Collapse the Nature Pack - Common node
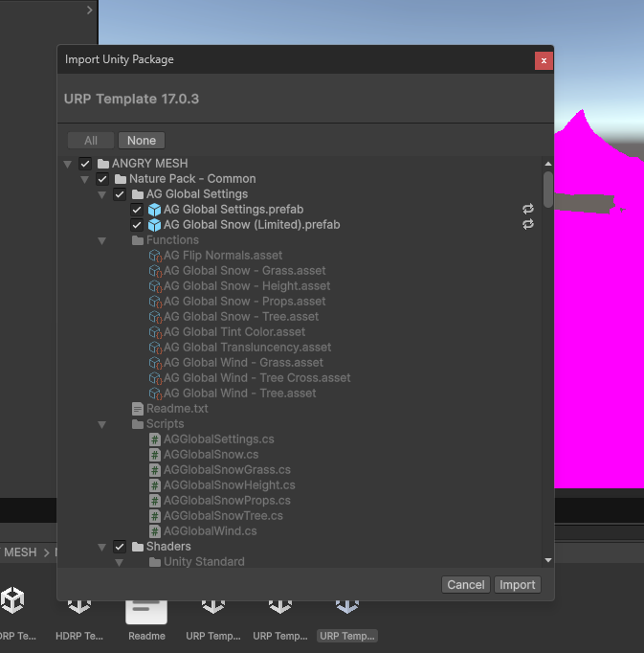Viewport: 644px width, 653px height. pos(84,180)
